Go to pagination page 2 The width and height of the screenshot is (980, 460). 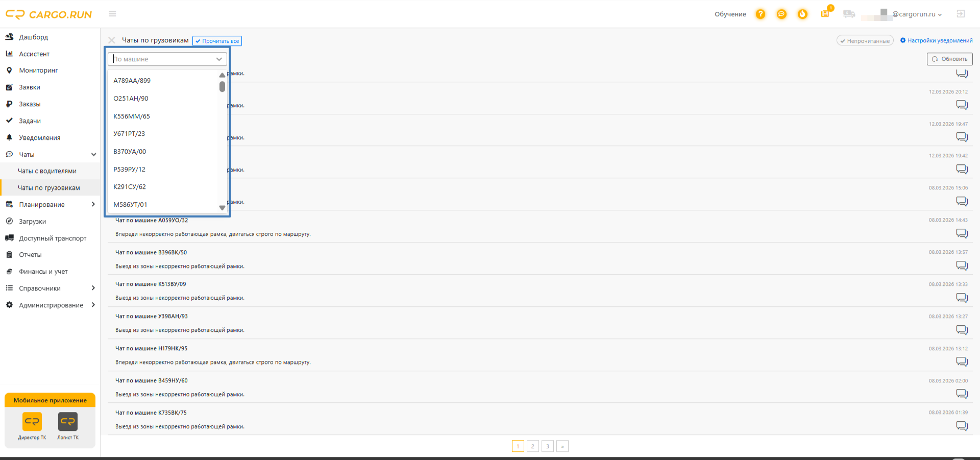[532, 446]
